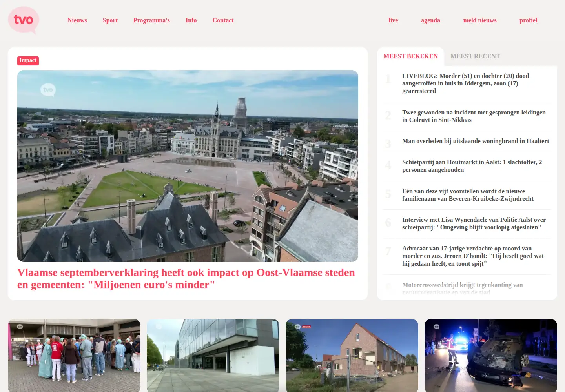Select the Impact category tag
This screenshot has width=565, height=392.
[x=28, y=60]
